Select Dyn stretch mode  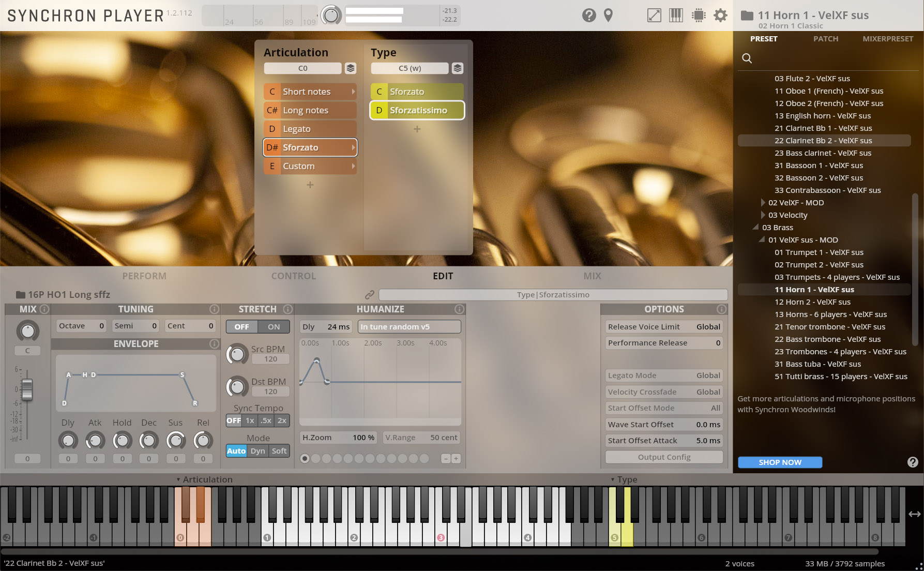coord(257,451)
